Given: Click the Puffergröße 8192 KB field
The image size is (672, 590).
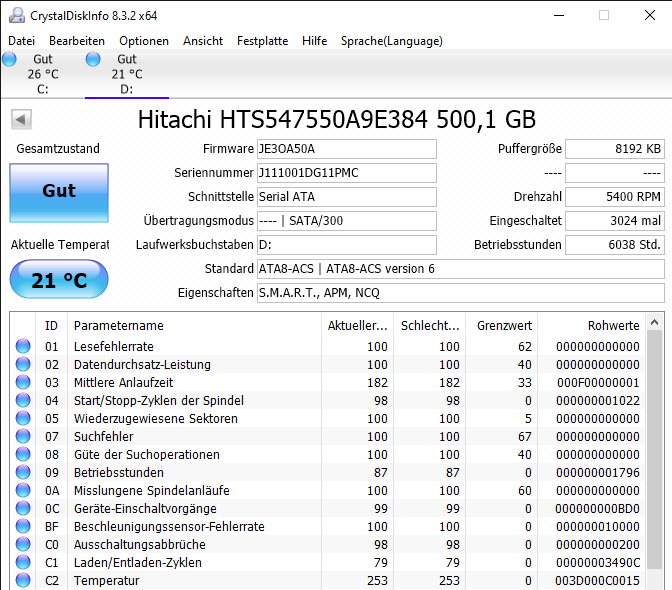Looking at the screenshot, I should tap(615, 149).
